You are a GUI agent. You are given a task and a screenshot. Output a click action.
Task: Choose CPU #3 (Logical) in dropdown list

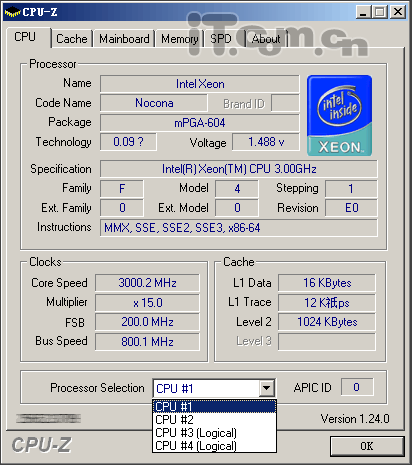tap(214, 433)
